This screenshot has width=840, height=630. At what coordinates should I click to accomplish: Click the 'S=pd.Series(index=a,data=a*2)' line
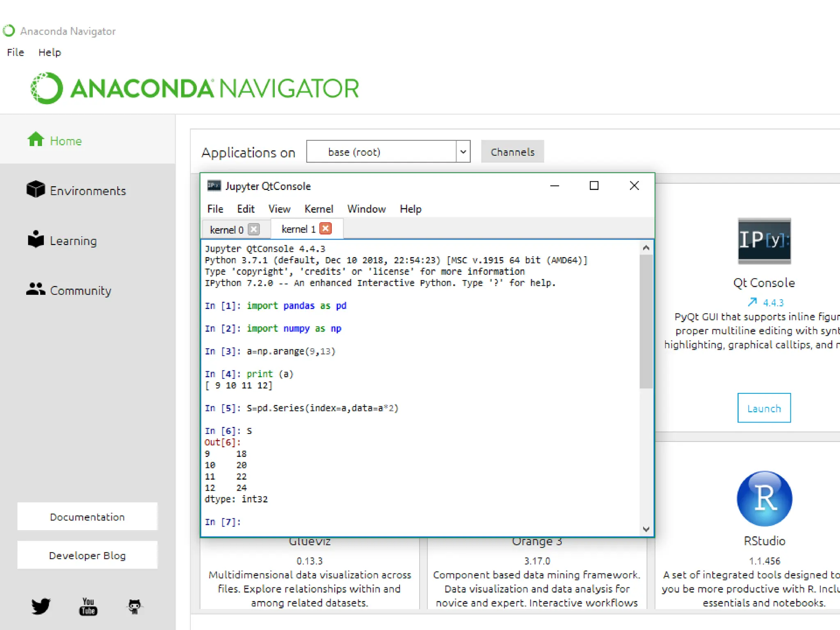322,408
